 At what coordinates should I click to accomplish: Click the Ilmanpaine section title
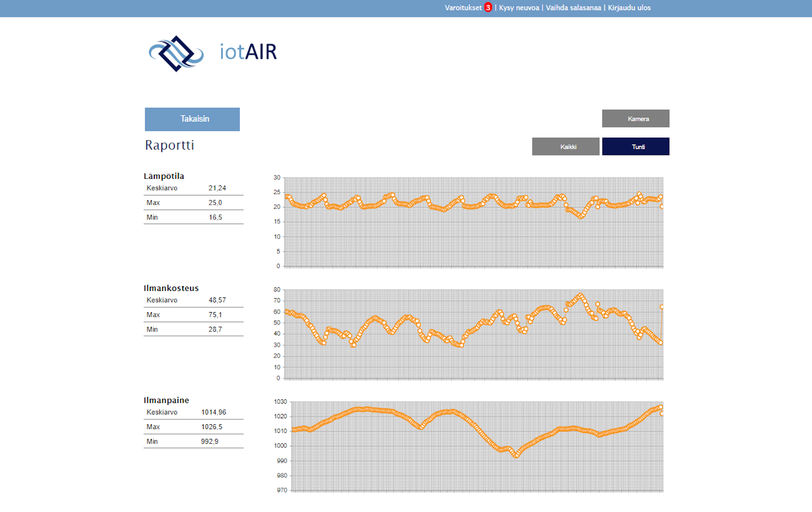166,400
